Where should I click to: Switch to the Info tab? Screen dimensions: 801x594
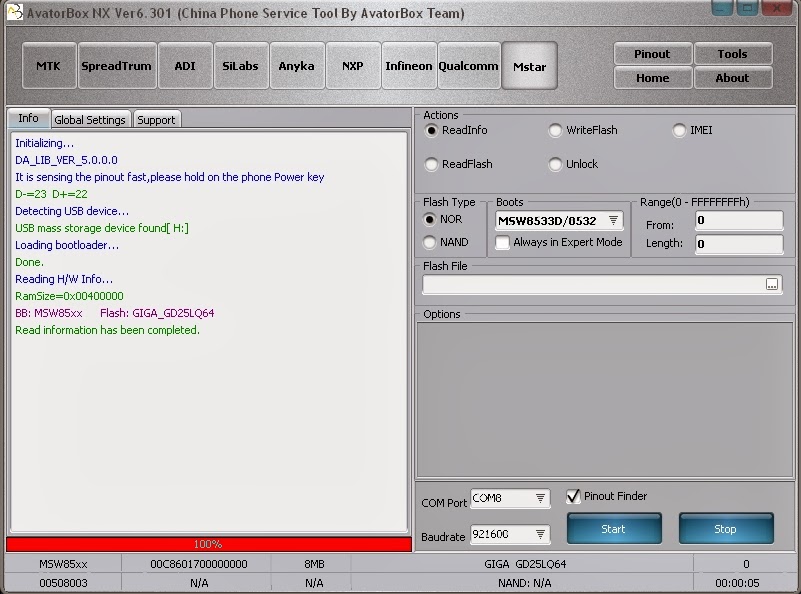click(29, 118)
